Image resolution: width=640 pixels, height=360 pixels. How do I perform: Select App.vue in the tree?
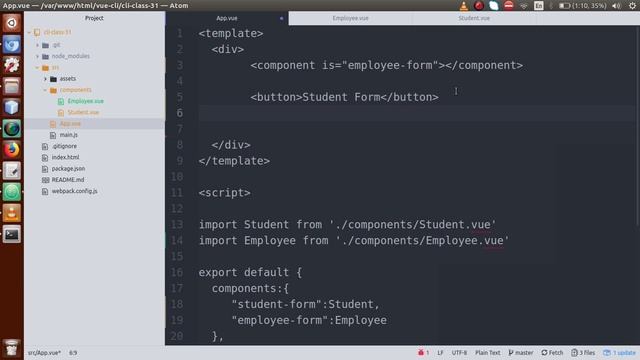coord(70,124)
